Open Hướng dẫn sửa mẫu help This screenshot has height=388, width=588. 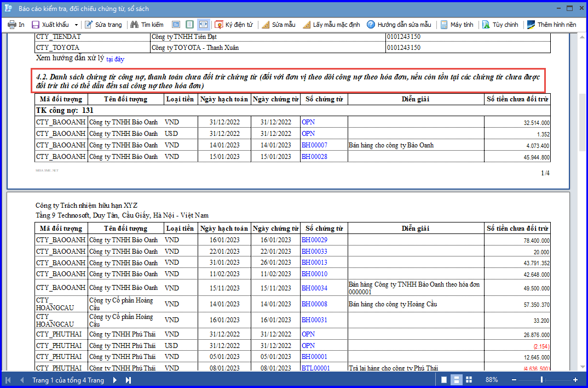(x=399, y=25)
